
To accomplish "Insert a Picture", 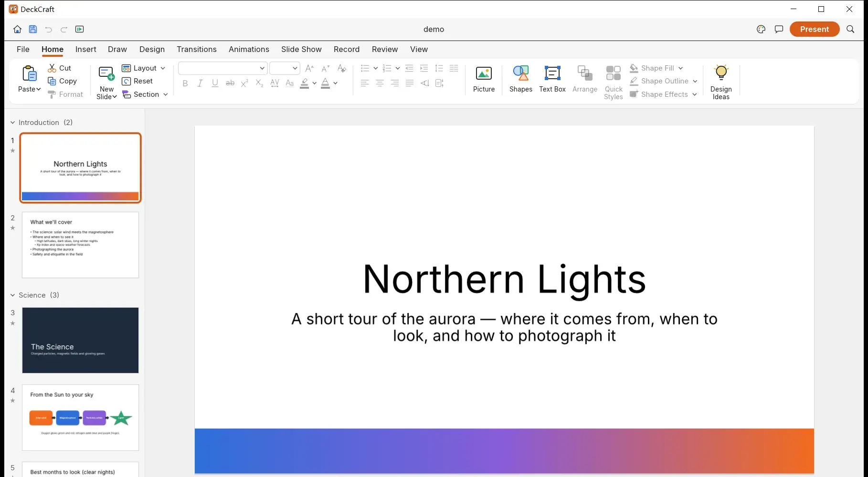I will [484, 79].
